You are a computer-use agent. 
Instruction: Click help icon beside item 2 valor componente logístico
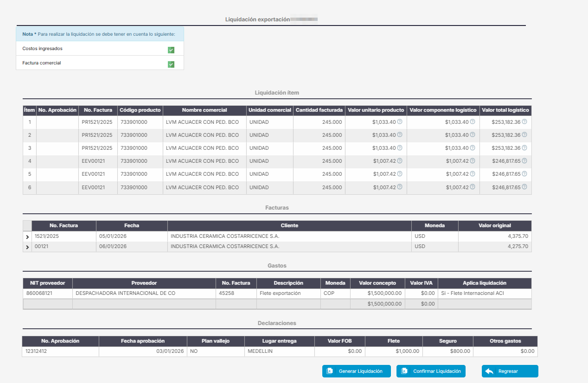[473, 135]
